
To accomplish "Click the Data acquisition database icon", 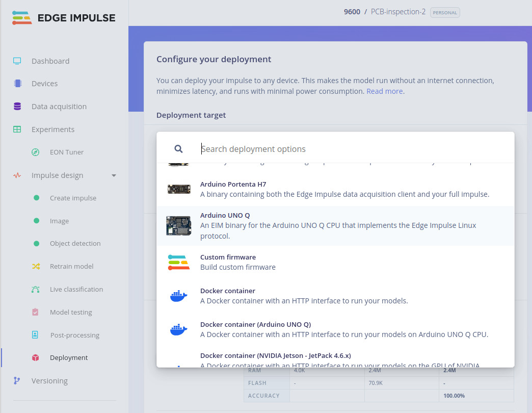I will pyautogui.click(x=17, y=106).
